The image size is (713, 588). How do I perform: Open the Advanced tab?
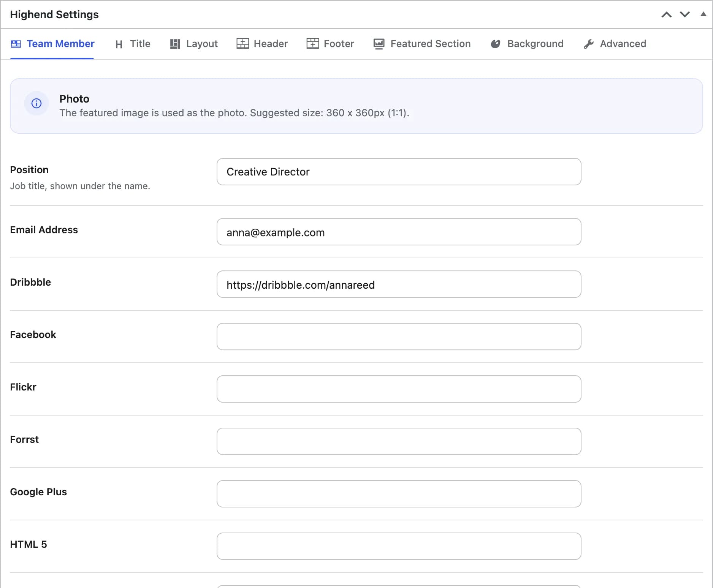pos(615,44)
